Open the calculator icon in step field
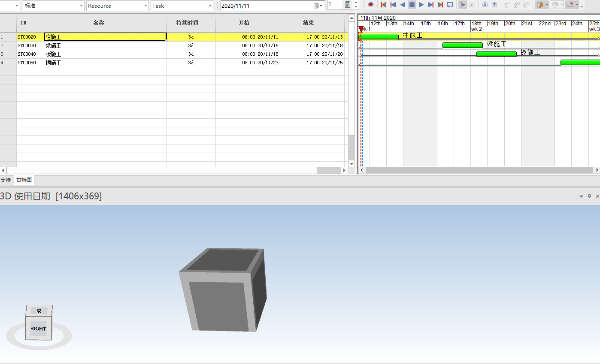600x364 pixels. (348, 5)
